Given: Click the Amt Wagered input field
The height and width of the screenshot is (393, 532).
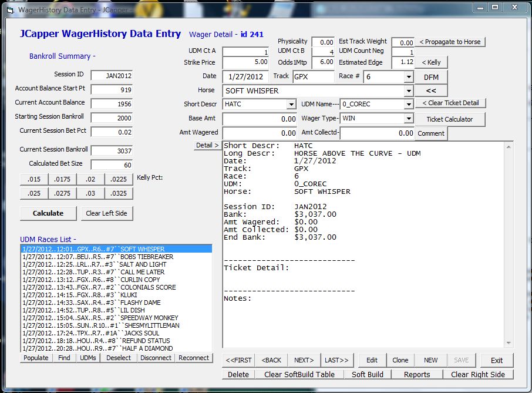Looking at the screenshot, I should click(x=260, y=133).
